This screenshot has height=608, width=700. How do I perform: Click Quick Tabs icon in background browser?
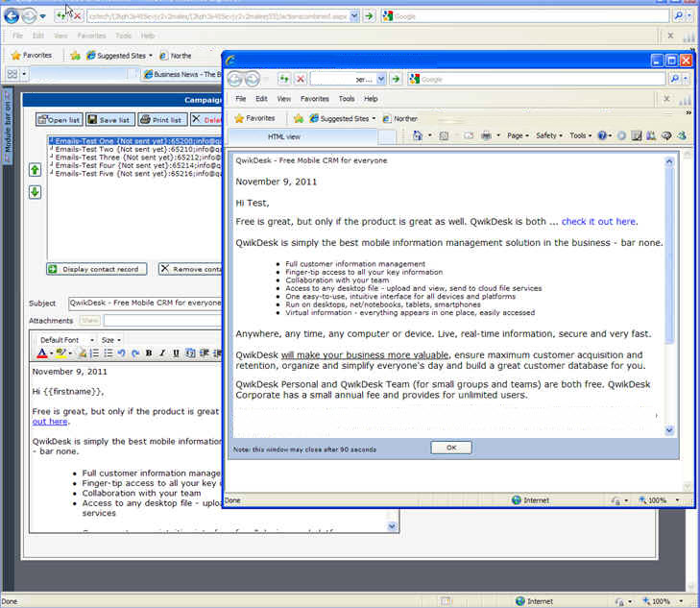(12, 74)
